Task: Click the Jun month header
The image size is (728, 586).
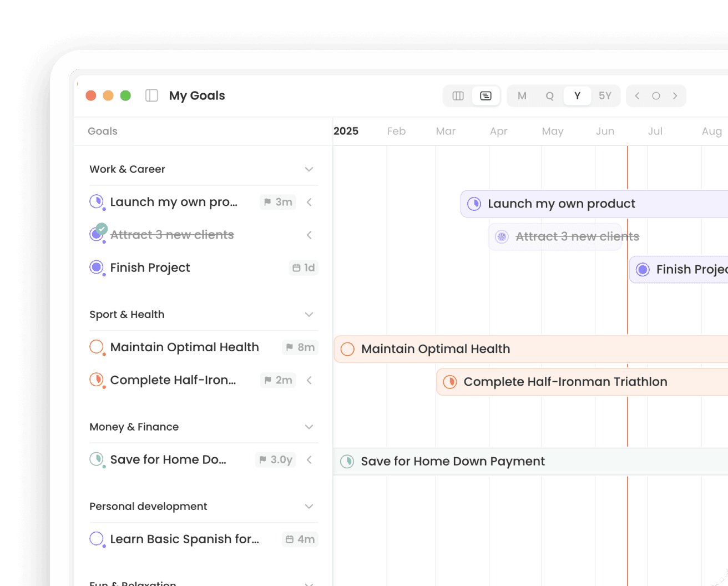Action: pos(605,131)
